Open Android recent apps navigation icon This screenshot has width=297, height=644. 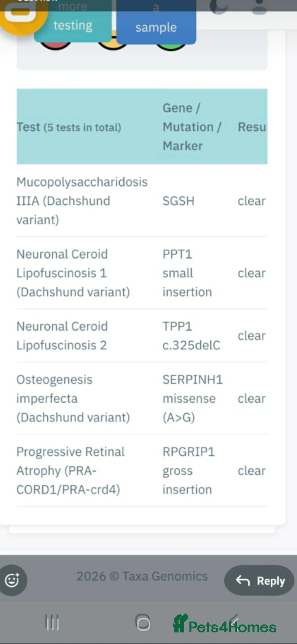point(52,623)
